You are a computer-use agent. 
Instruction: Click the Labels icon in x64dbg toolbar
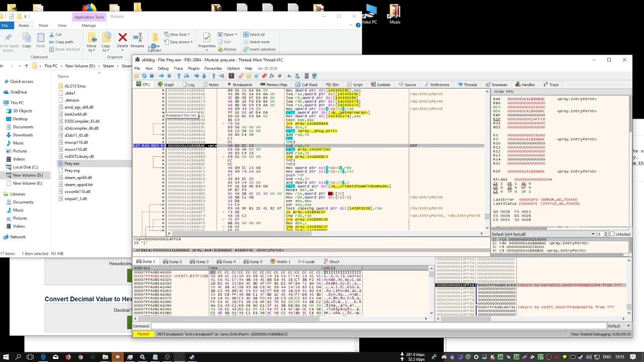click(x=256, y=76)
